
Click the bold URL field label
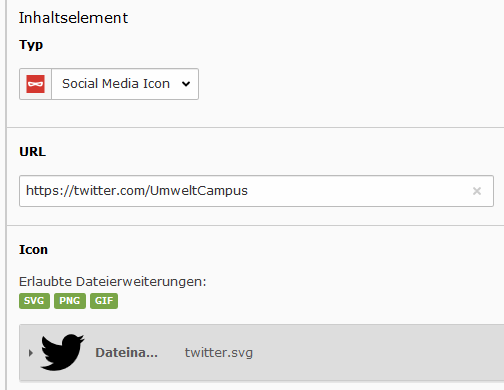(x=32, y=152)
